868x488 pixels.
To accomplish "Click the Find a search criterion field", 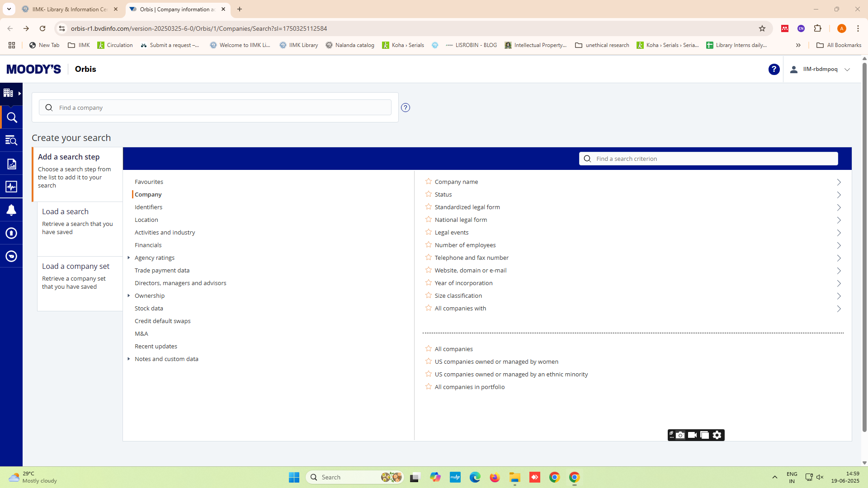I will click(x=714, y=159).
